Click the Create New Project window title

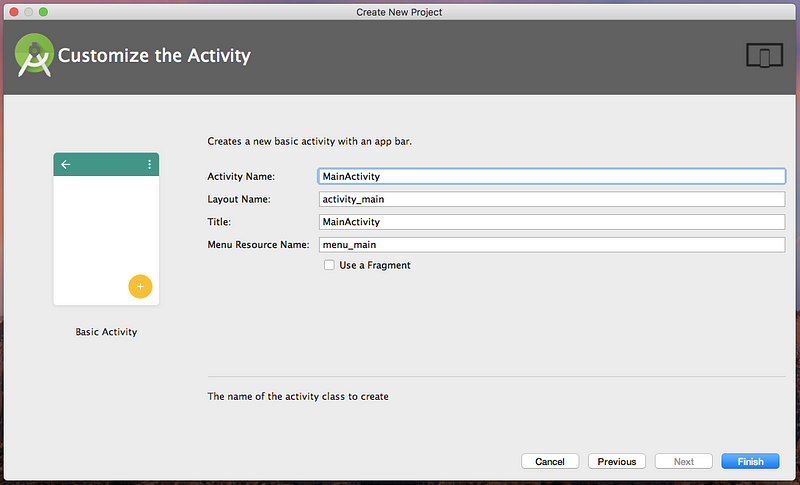(x=399, y=12)
